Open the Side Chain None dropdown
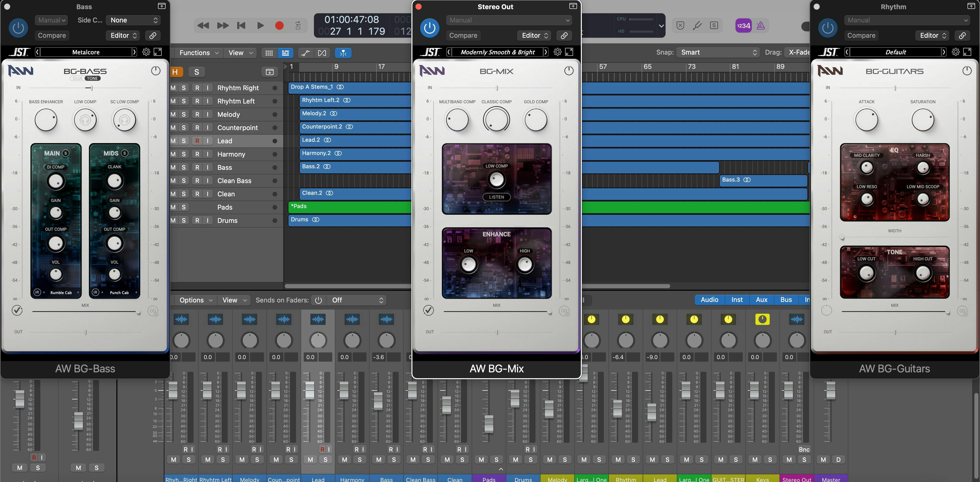 tap(133, 20)
